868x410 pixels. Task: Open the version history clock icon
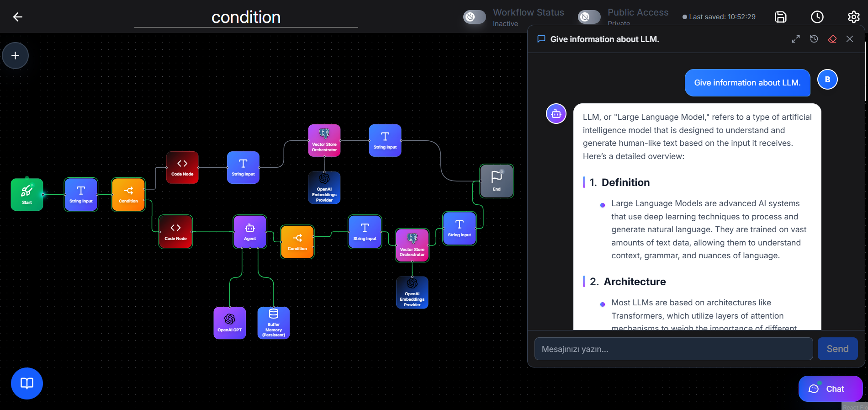click(817, 17)
